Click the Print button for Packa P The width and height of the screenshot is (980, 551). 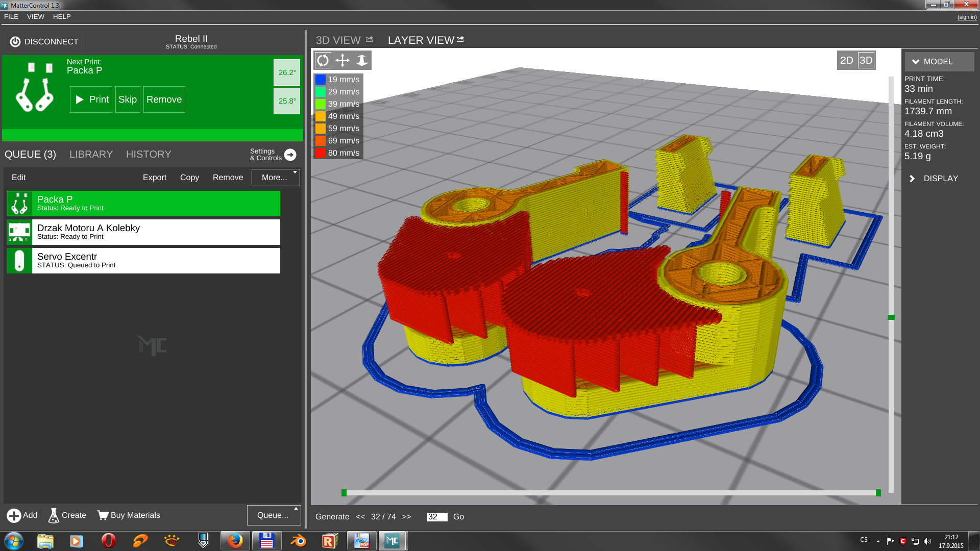tap(91, 99)
